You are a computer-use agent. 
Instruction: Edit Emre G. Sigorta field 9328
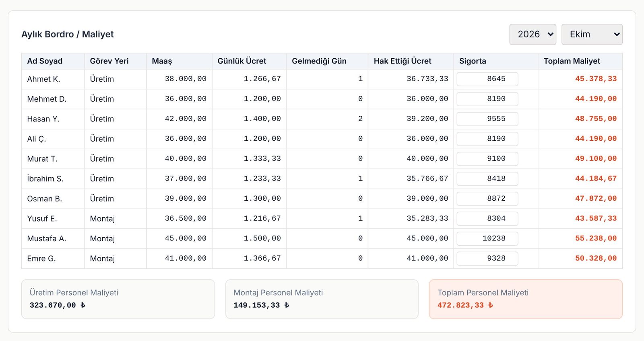[x=487, y=259]
